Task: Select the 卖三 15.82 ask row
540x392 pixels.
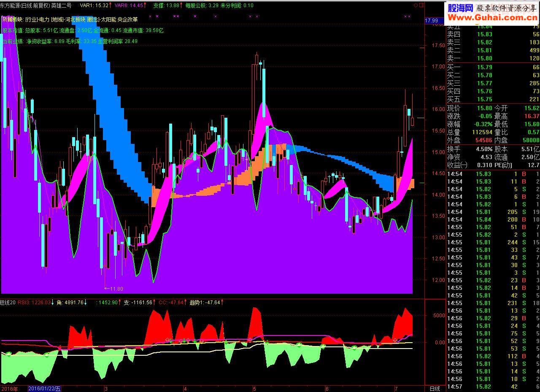Action: (x=493, y=42)
